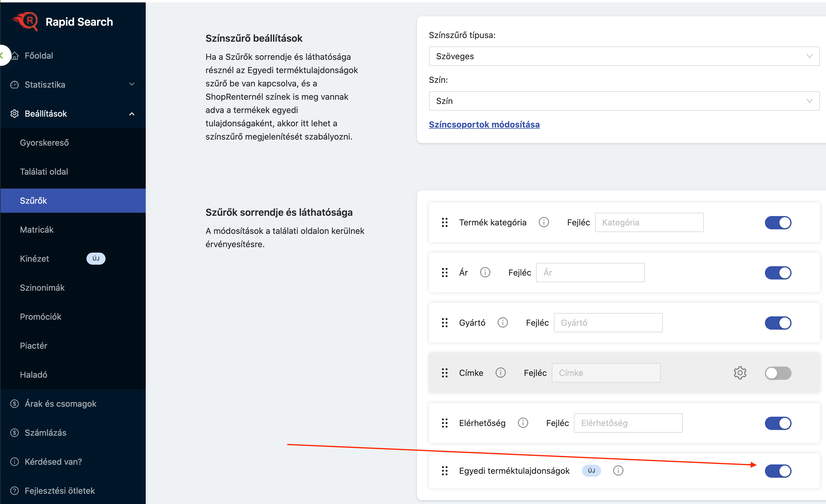Toggle the Gyártó filter switch
The image size is (826, 504).
(778, 323)
